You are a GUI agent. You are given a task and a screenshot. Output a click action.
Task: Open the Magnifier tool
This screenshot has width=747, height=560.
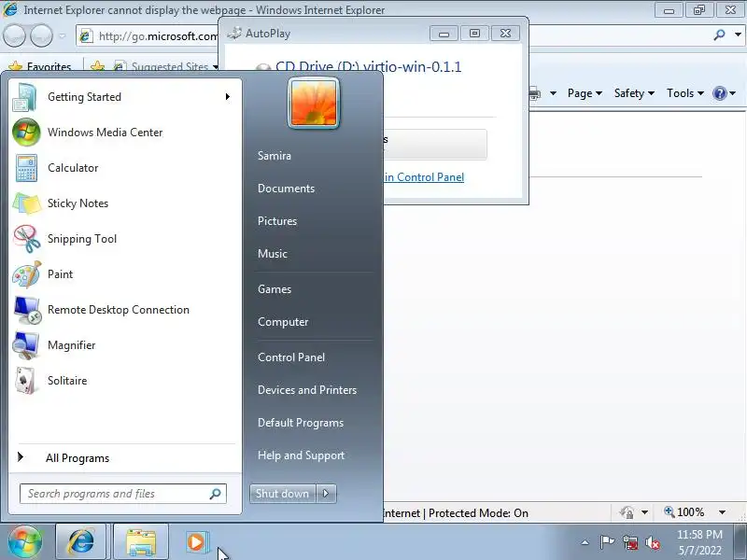(124, 345)
